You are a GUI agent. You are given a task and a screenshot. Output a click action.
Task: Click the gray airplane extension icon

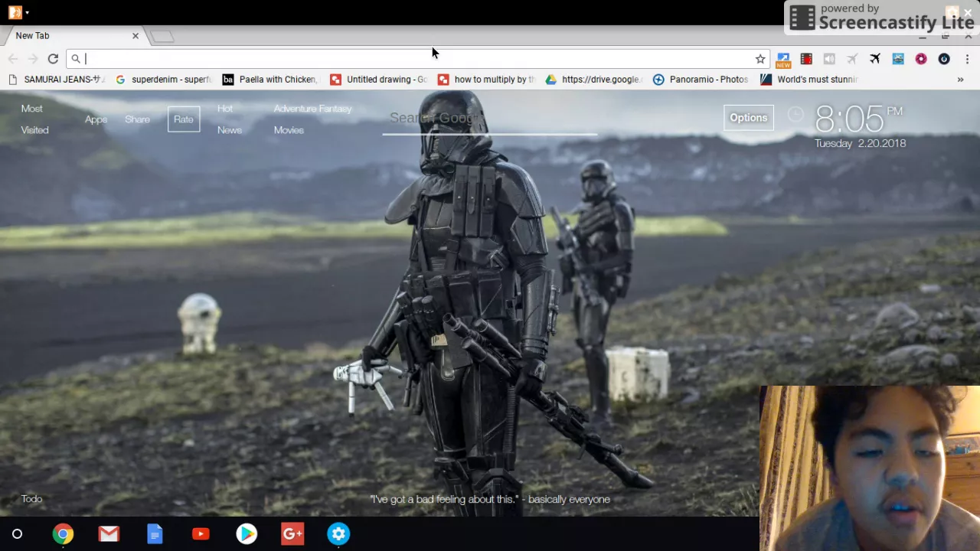(x=852, y=59)
